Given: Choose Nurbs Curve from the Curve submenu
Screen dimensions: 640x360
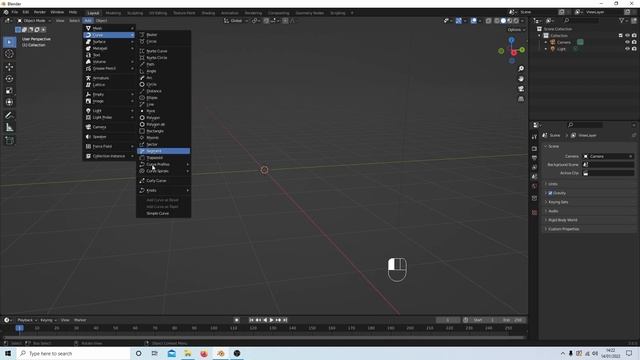Looking at the screenshot, I should (x=163, y=51).
